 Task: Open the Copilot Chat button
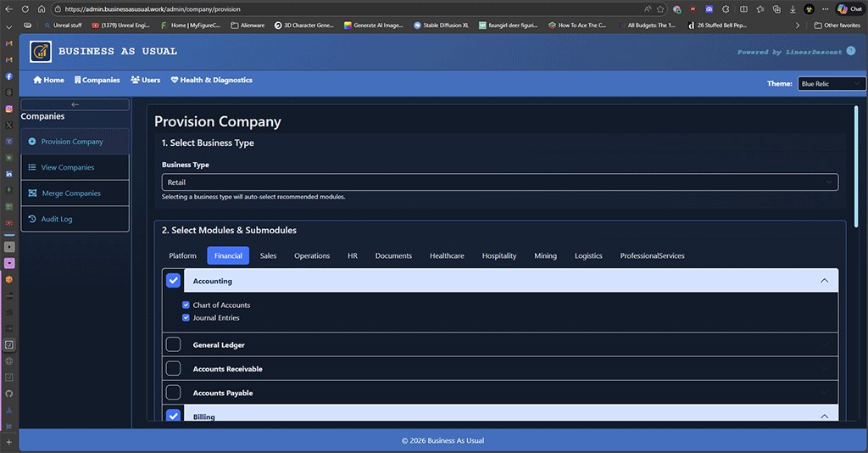pos(850,8)
